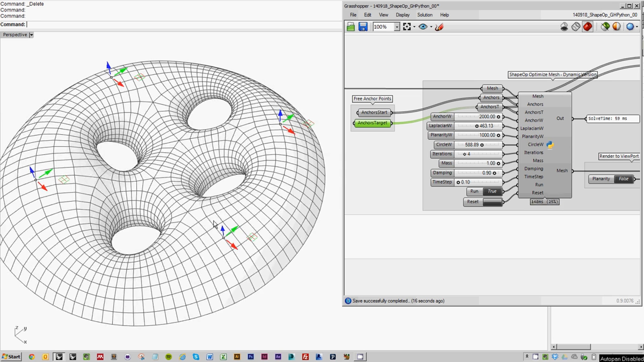644x362 pixels.
Task: Expand the Perspective viewport menu arrow
Action: click(31, 35)
